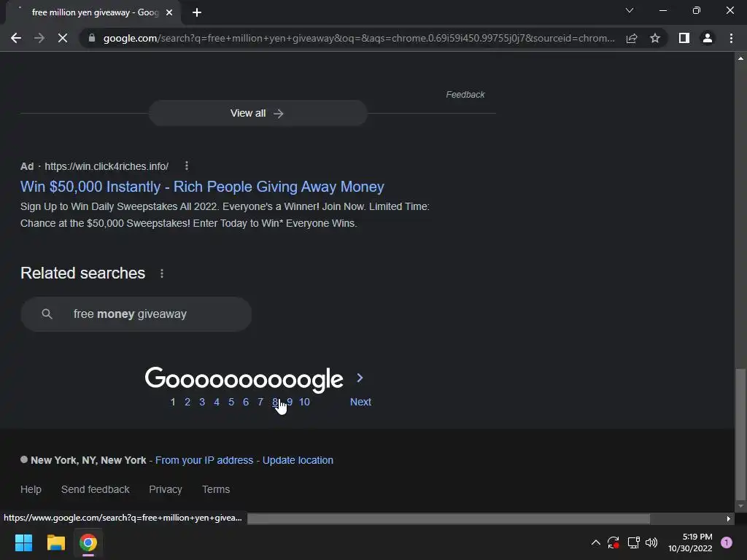Image resolution: width=747 pixels, height=560 pixels.
Task: Click the padlock site info icon
Action: click(x=92, y=38)
